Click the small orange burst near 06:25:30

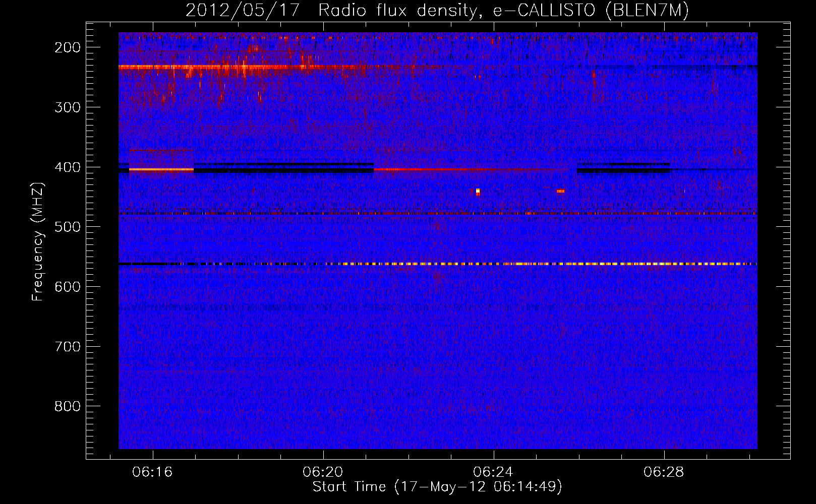(x=560, y=191)
